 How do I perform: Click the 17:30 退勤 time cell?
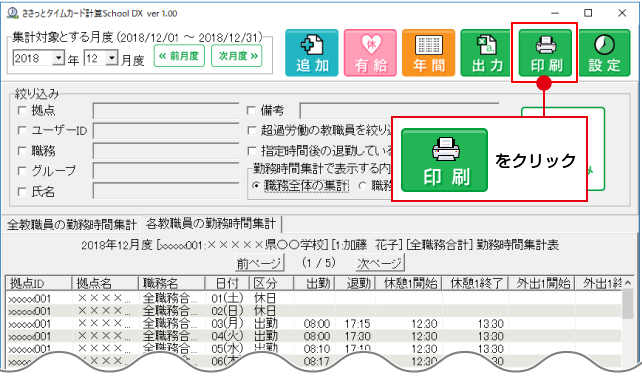coord(357,336)
